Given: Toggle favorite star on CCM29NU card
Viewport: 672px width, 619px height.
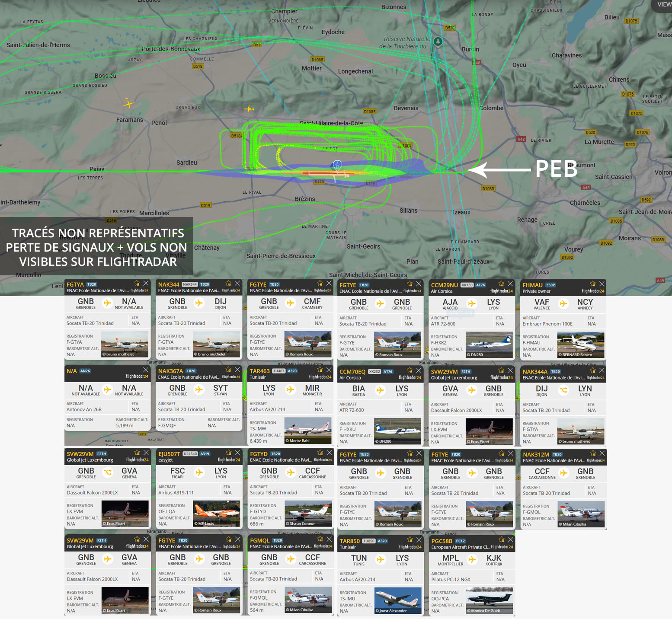Looking at the screenshot, I should point(501,284).
